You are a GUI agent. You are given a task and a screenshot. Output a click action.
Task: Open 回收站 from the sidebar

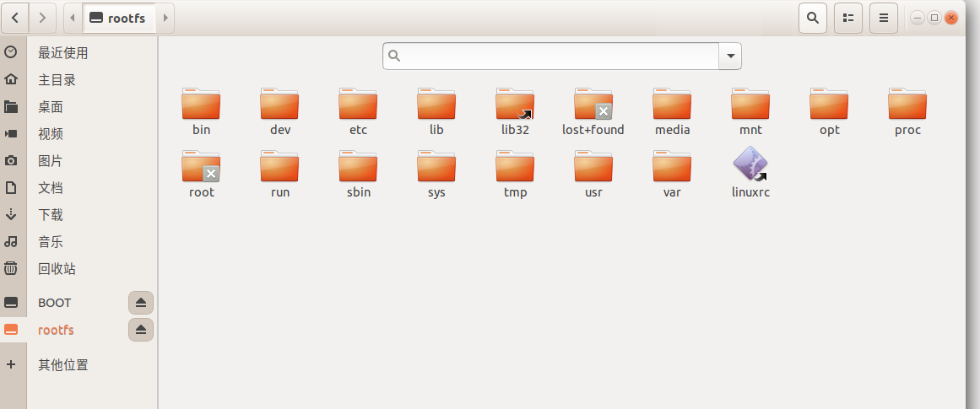coord(57,269)
